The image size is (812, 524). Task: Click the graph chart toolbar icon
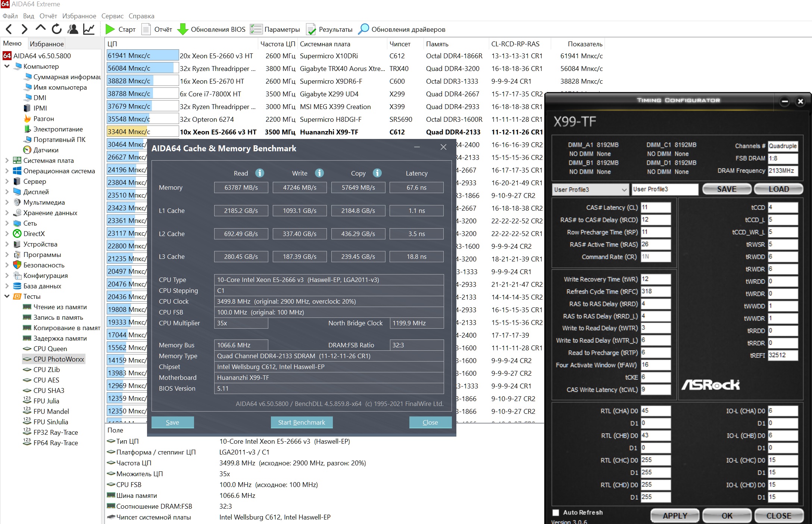click(89, 29)
